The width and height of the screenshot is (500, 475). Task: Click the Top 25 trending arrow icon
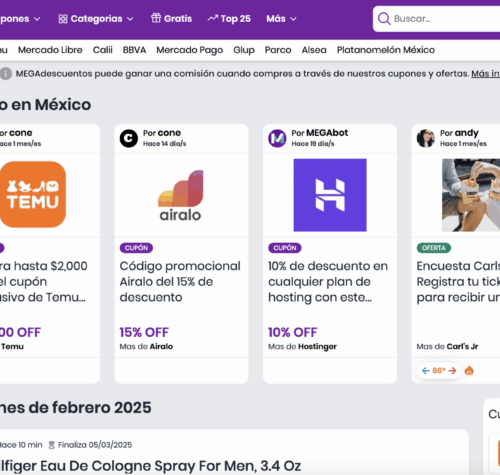[213, 18]
